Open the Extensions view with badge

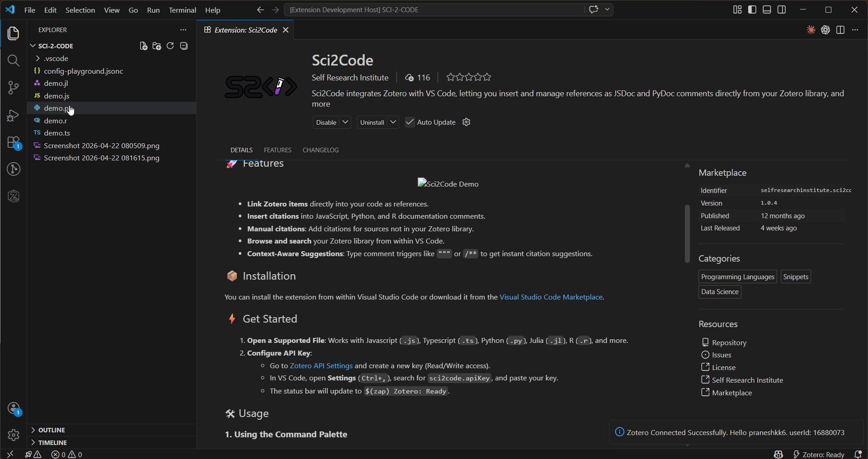coord(14,143)
